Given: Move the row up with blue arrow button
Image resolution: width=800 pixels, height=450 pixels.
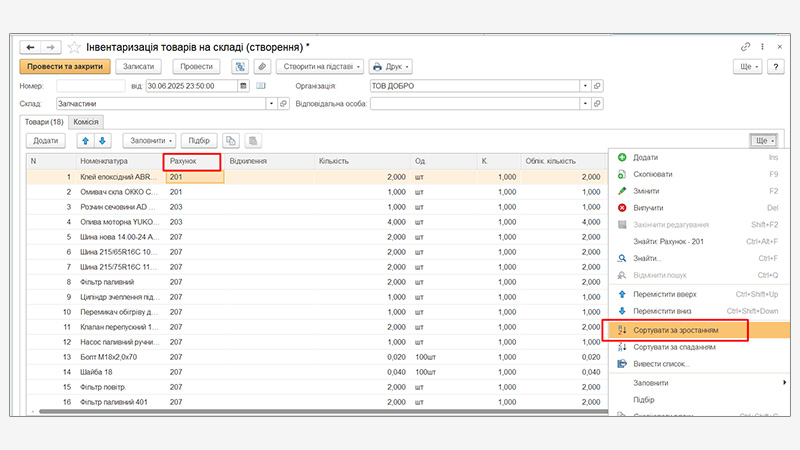Looking at the screenshot, I should [85, 141].
